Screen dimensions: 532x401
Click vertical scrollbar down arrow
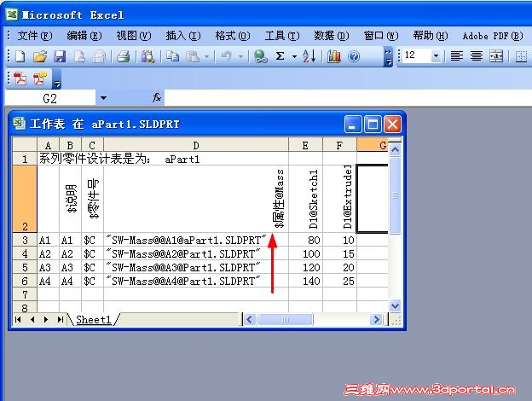pyautogui.click(x=396, y=306)
